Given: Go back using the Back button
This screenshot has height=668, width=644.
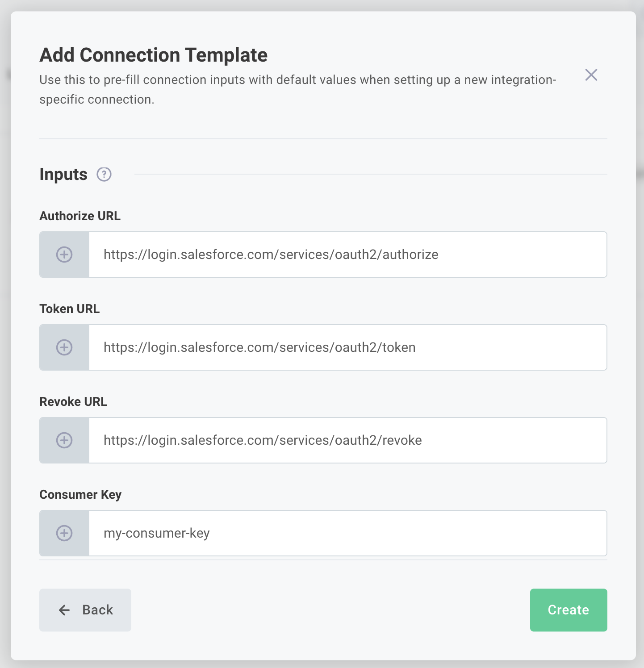Looking at the screenshot, I should (85, 610).
